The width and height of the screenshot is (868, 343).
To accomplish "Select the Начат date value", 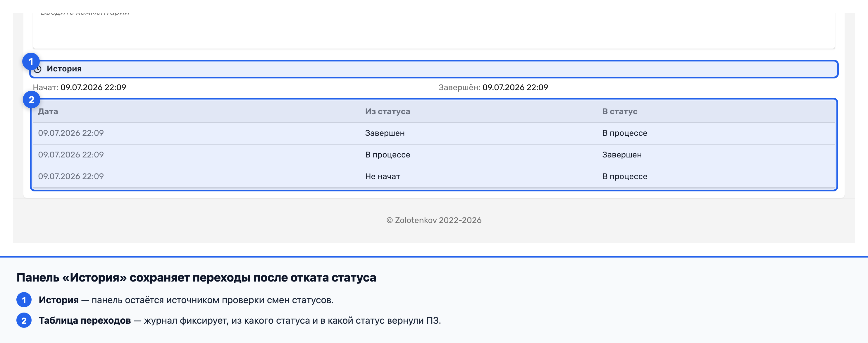I will tap(93, 87).
